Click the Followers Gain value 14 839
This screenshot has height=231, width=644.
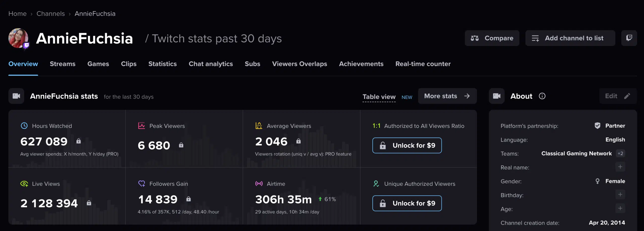[158, 199]
